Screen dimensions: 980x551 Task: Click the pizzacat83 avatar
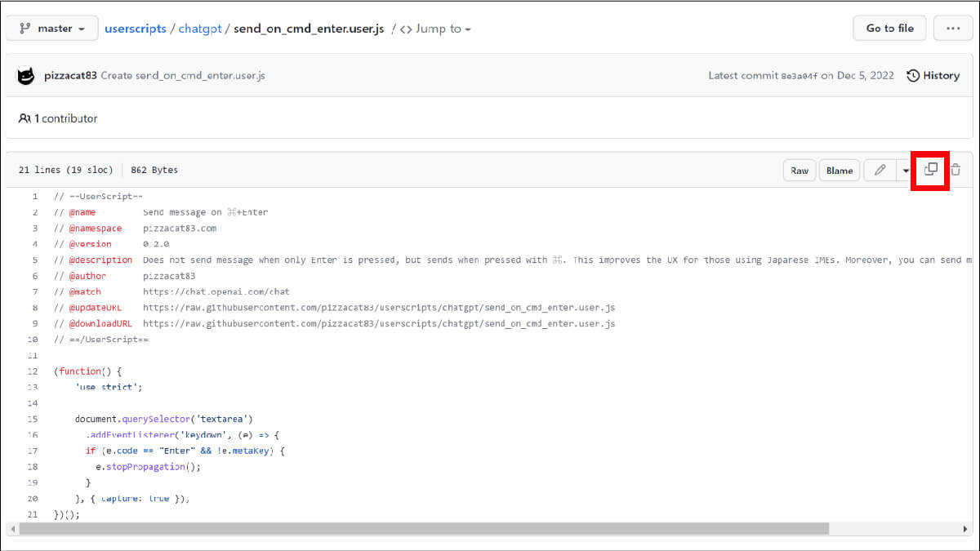(27, 75)
